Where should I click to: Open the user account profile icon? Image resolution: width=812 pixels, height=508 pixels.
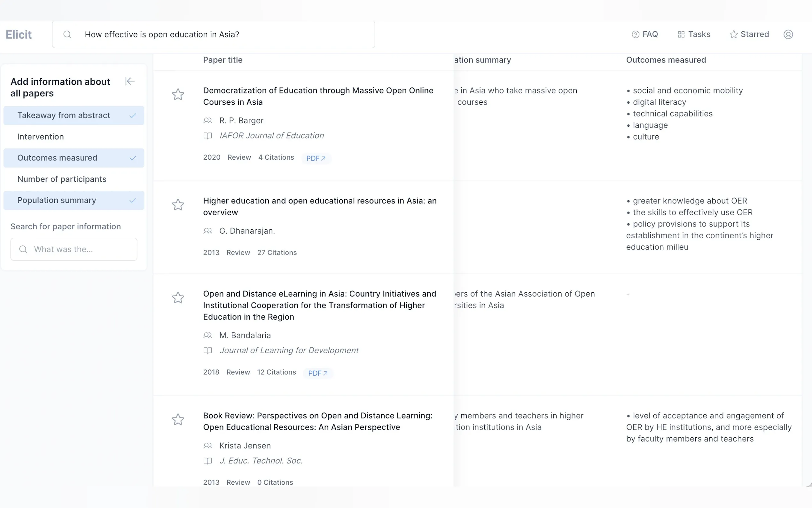788,34
